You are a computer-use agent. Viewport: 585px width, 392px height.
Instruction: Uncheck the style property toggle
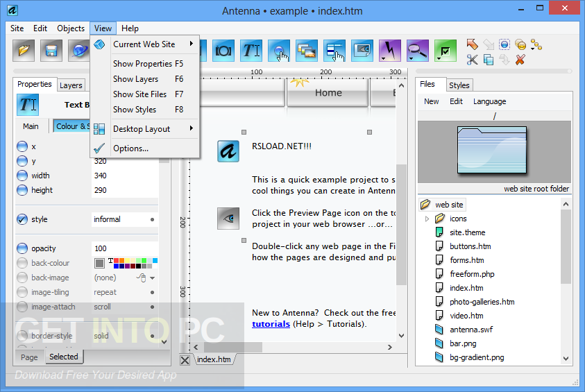pyautogui.click(x=22, y=219)
